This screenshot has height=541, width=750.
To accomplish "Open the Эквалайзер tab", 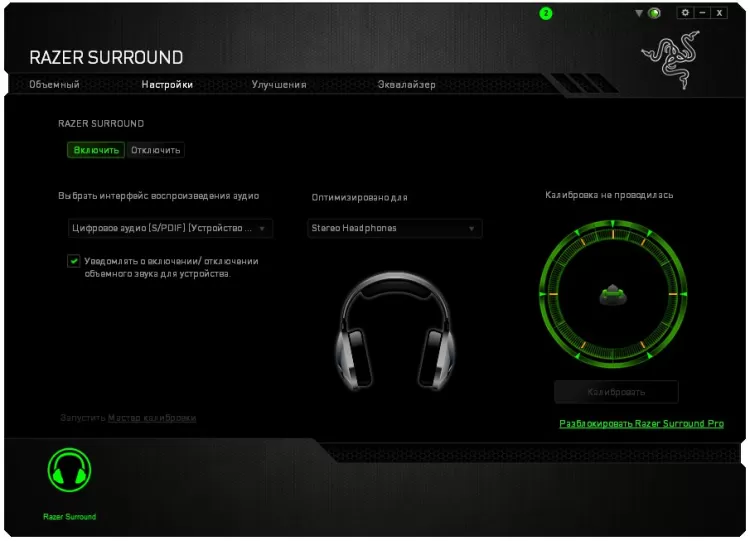I will coord(407,85).
